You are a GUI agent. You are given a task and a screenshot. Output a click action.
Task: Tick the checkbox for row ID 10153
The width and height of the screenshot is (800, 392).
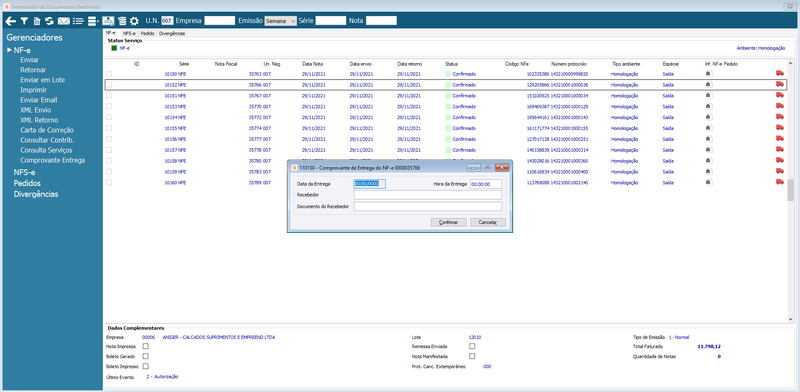(x=109, y=106)
